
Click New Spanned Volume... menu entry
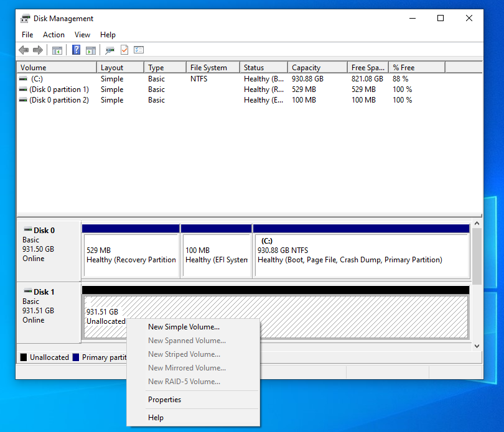(193, 341)
